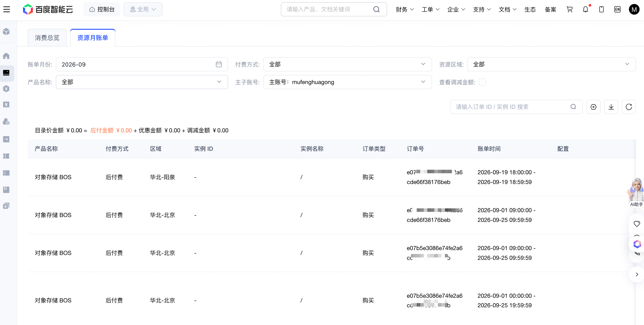This screenshot has width=644, height=325.
Task: Click the mobile phone icon in header
Action: [x=601, y=10]
